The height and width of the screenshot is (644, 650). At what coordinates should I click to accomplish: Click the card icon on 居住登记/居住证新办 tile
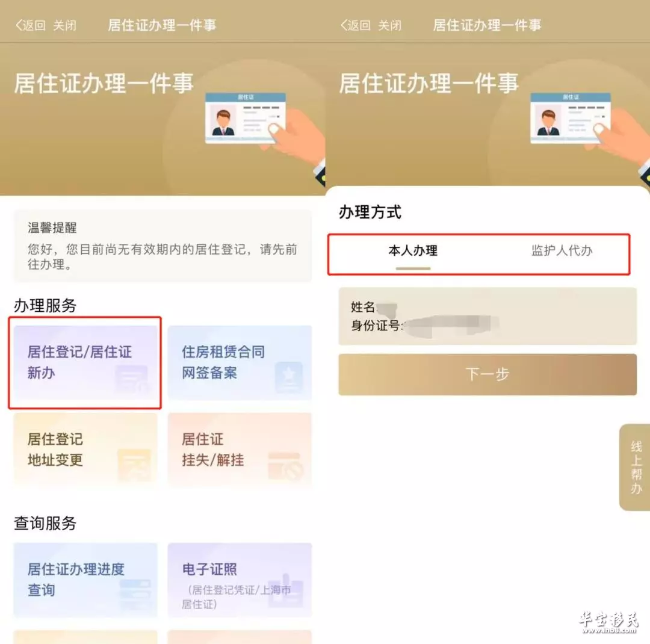[x=132, y=379]
